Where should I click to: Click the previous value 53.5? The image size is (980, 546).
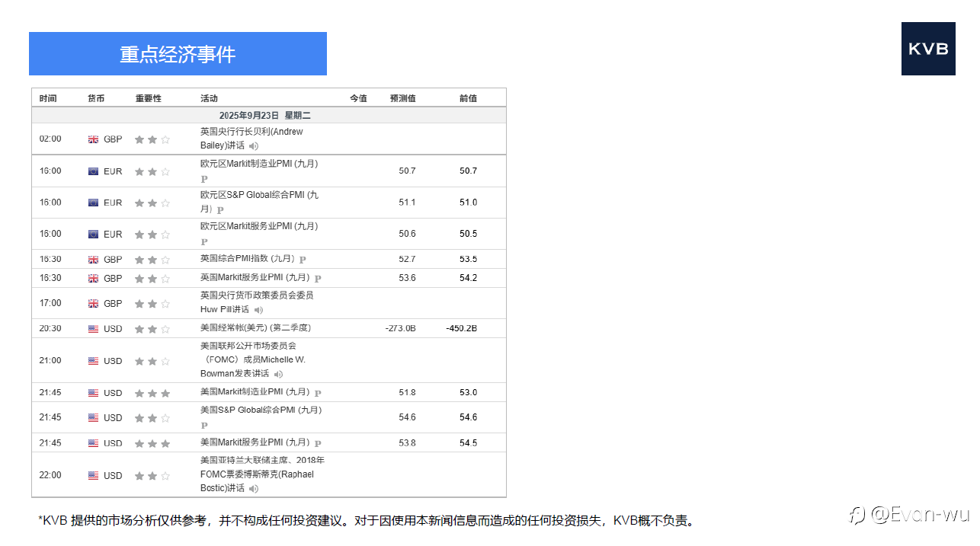(x=468, y=260)
